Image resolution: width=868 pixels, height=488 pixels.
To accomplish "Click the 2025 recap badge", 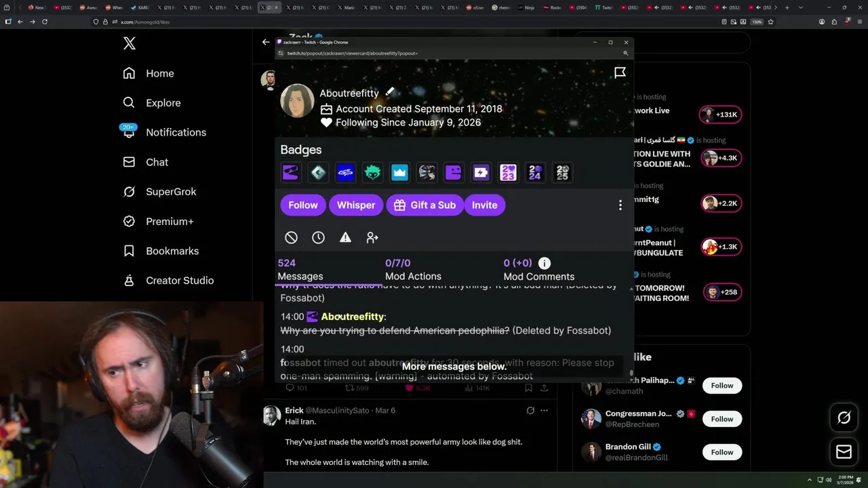I will click(x=562, y=173).
